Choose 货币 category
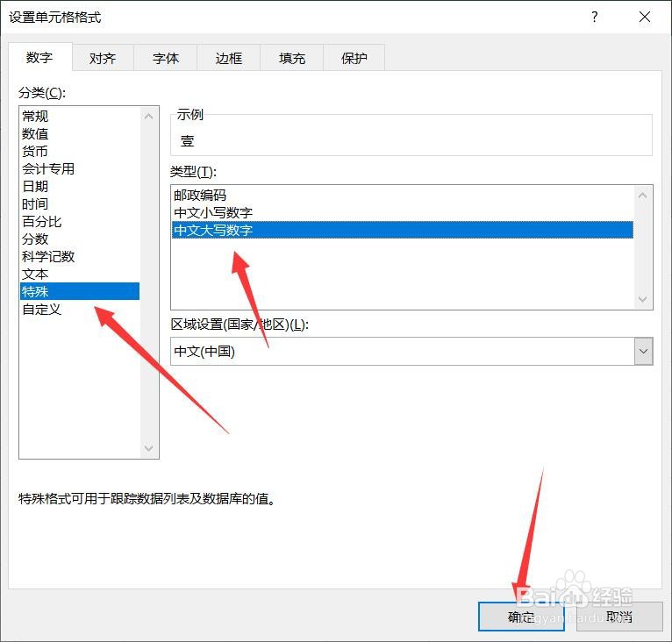The image size is (672, 642). coord(80,151)
